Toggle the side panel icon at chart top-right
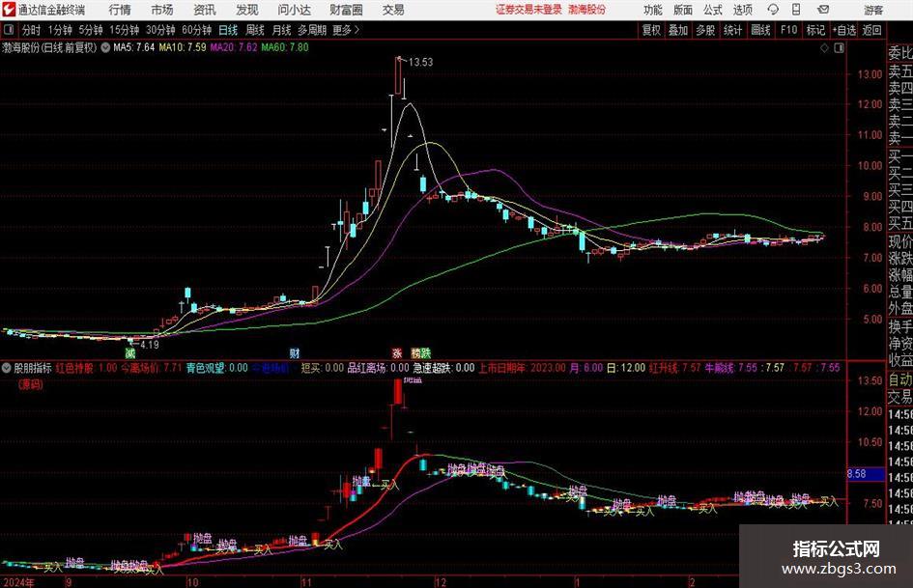The height and width of the screenshot is (588, 913). (839, 48)
